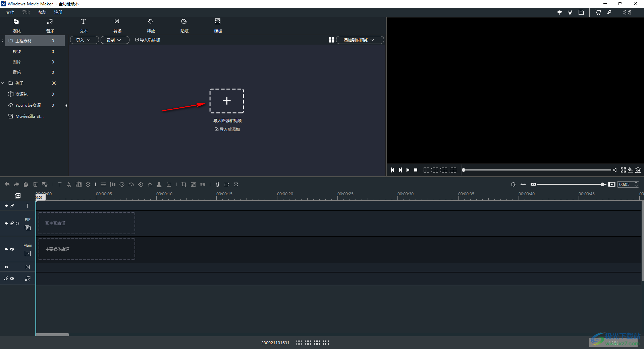Open the 导入 dropdown

pos(84,40)
